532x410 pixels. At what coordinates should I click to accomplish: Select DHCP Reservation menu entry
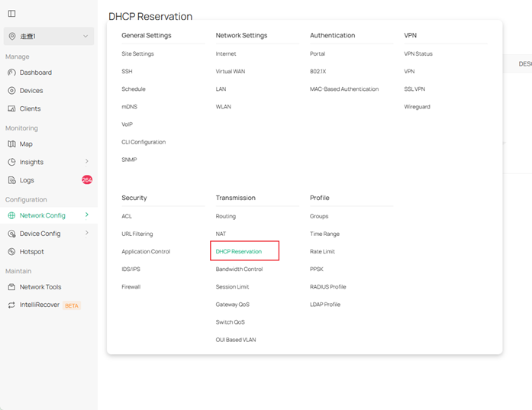coord(238,251)
